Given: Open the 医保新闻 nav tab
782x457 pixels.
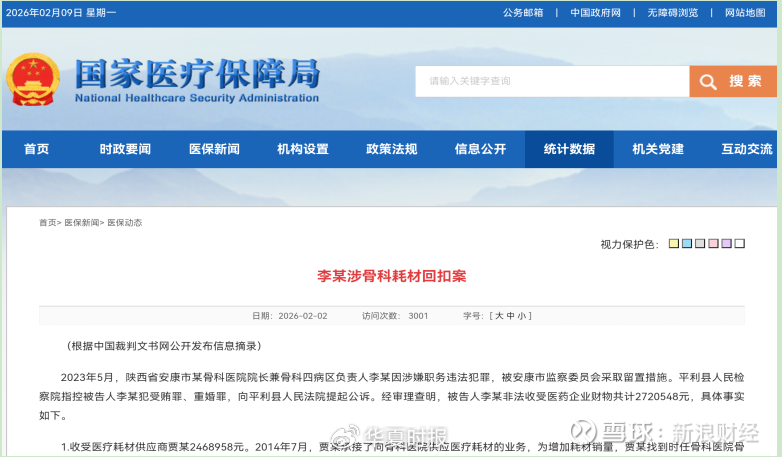Looking at the screenshot, I should point(214,149).
